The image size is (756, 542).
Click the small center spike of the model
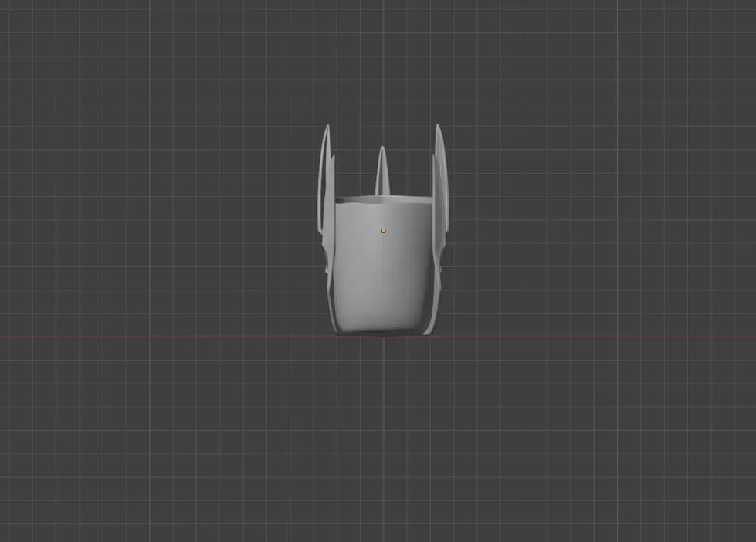[382, 171]
